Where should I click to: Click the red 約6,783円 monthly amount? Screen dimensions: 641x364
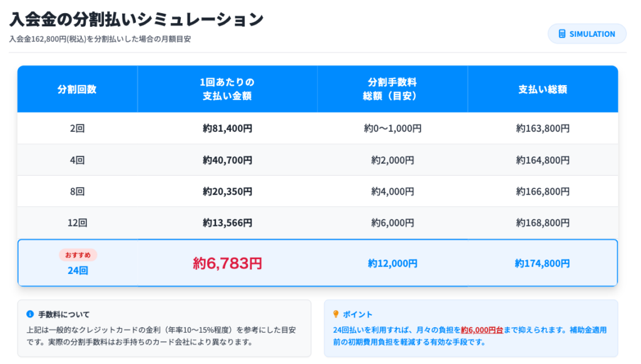(227, 263)
